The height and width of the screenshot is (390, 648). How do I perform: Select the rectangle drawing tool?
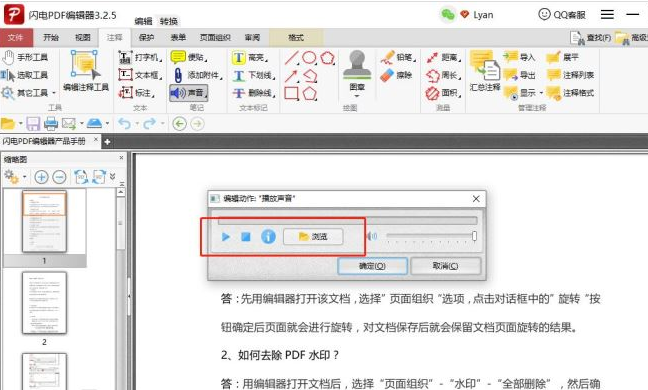pos(292,93)
